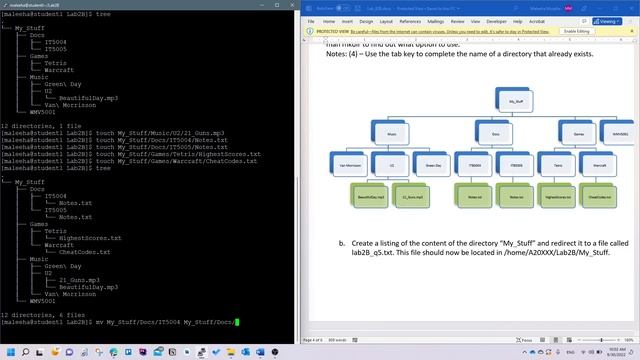This screenshot has width=640, height=360.
Task: Open taskbar Search magnifier
Action: pos(25,352)
